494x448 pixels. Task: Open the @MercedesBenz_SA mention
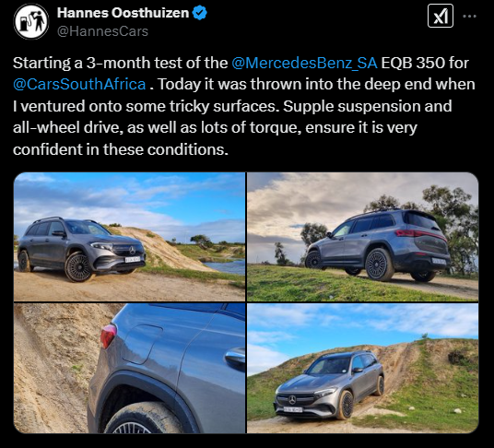(x=304, y=63)
